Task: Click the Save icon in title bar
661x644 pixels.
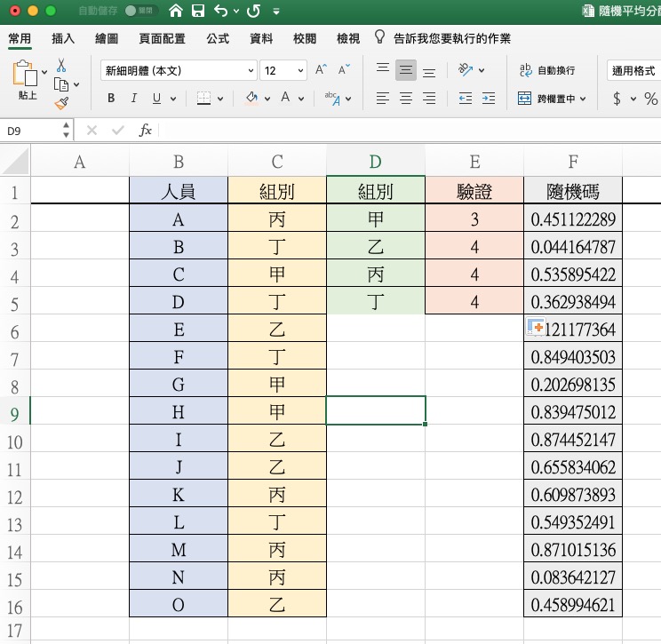Action: click(197, 12)
